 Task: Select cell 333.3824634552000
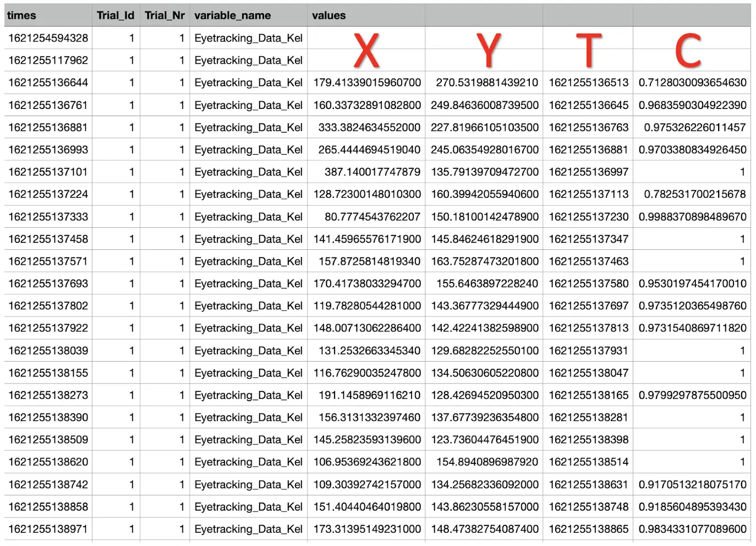(x=366, y=127)
